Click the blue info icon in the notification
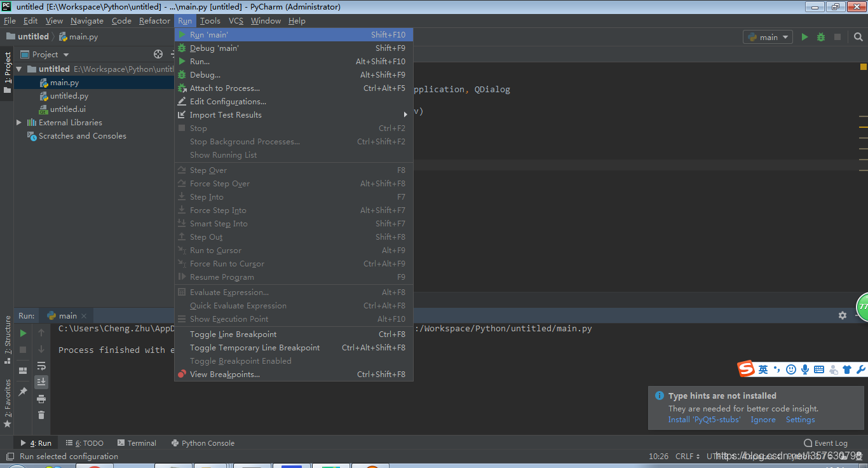 tap(660, 396)
